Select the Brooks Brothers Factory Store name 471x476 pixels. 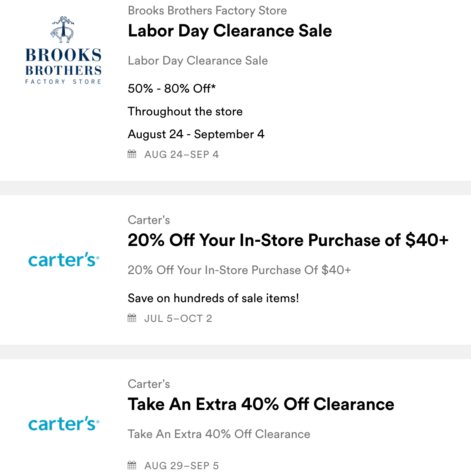point(207,11)
